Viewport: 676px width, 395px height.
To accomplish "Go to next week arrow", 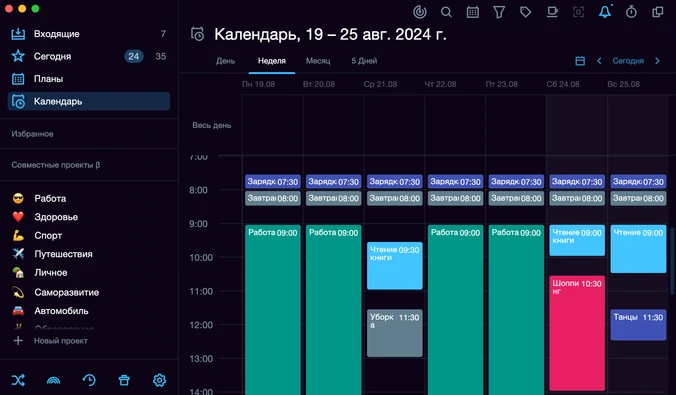I will tap(657, 61).
